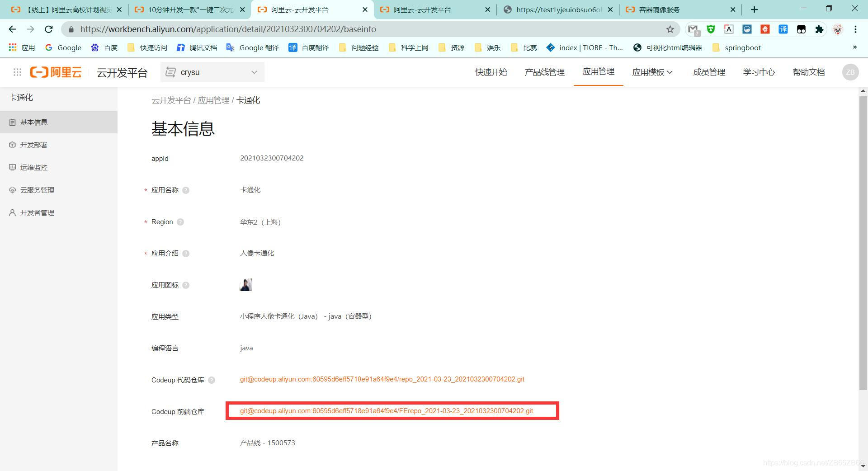
Task: Open the Aliyun product grid menu icon
Action: (17, 72)
